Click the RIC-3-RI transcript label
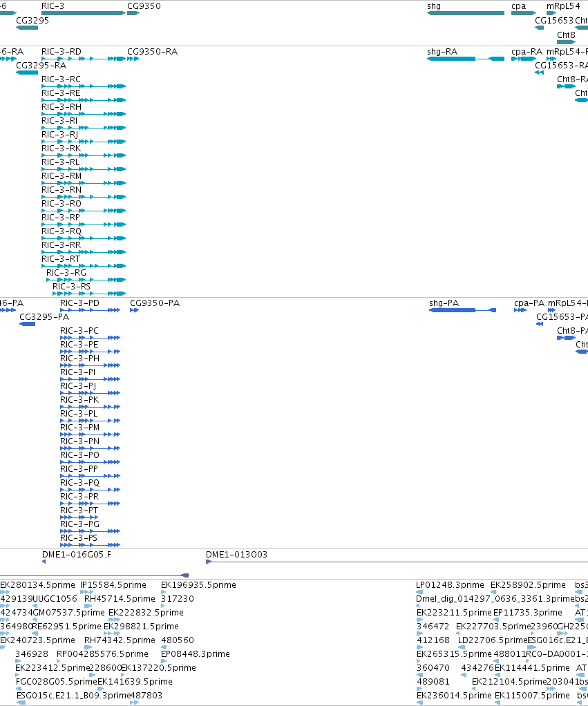Screen dimensions: 588x706 click(59, 121)
